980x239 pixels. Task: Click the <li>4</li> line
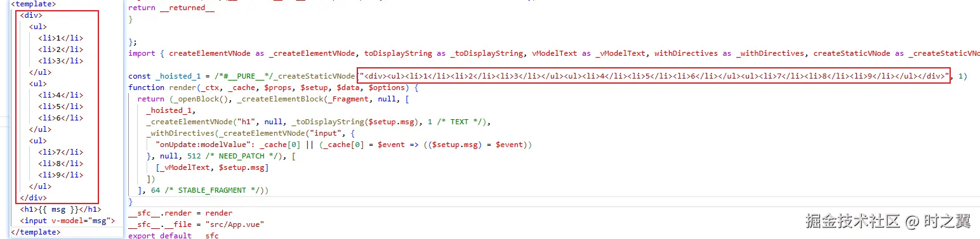pyautogui.click(x=60, y=95)
